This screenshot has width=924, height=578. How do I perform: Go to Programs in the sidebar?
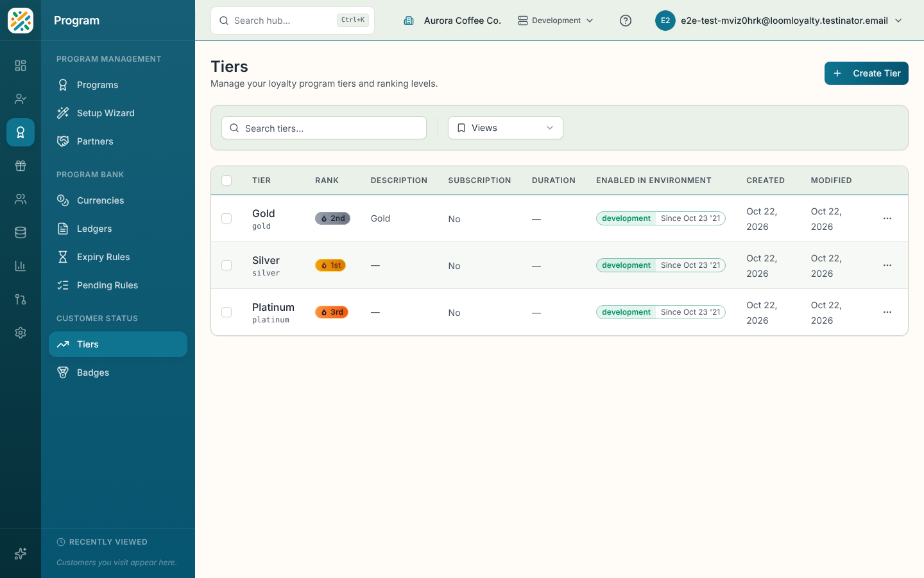pyautogui.click(x=118, y=85)
